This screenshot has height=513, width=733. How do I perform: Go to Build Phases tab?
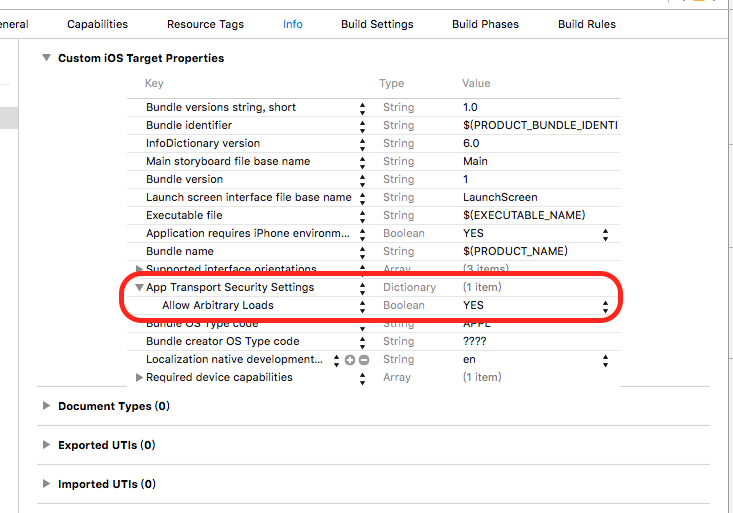point(485,24)
